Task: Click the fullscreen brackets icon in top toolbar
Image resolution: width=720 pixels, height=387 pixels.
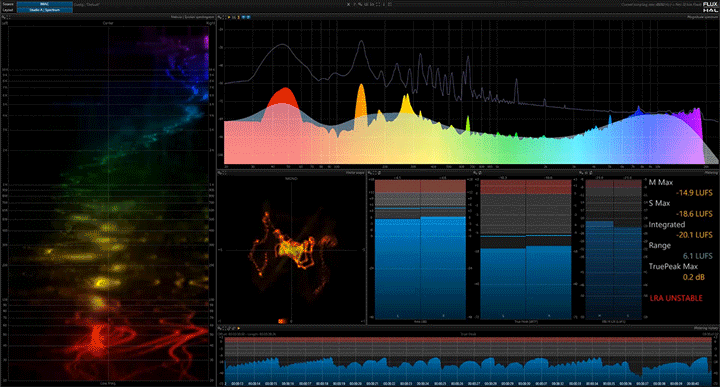Action: click(378, 5)
